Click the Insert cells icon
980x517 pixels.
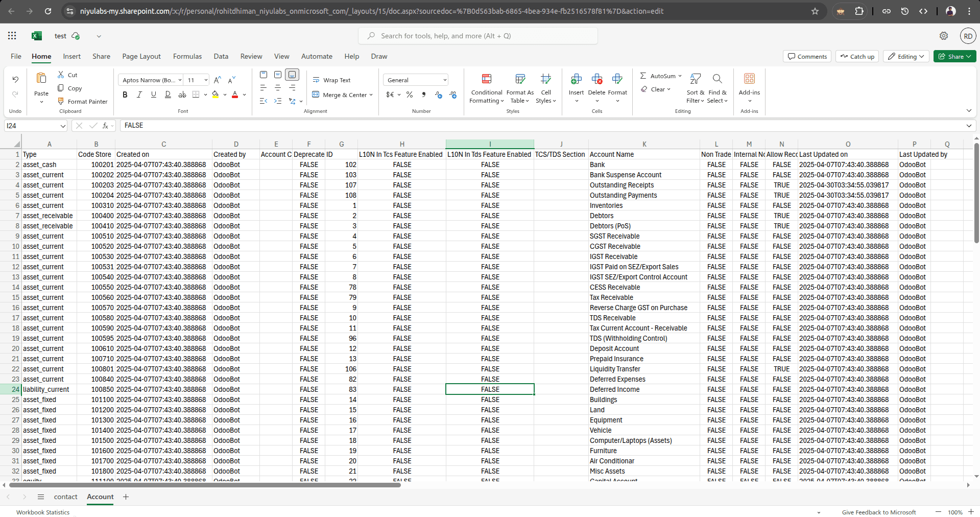tap(576, 79)
